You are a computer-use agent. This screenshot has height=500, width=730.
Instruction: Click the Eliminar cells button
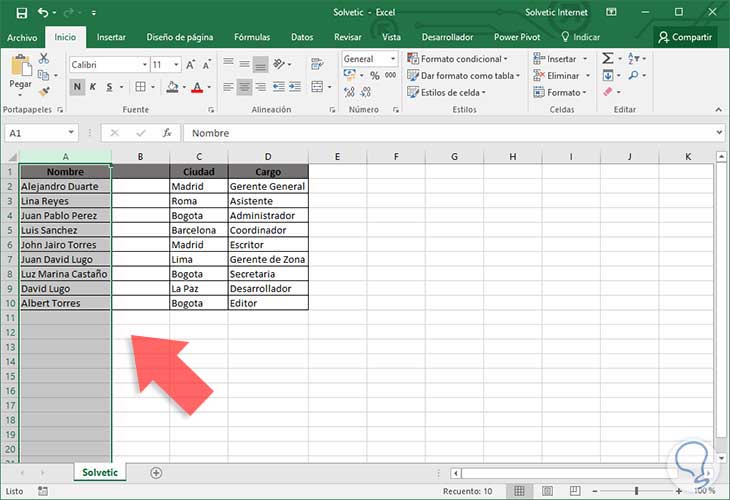(562, 75)
